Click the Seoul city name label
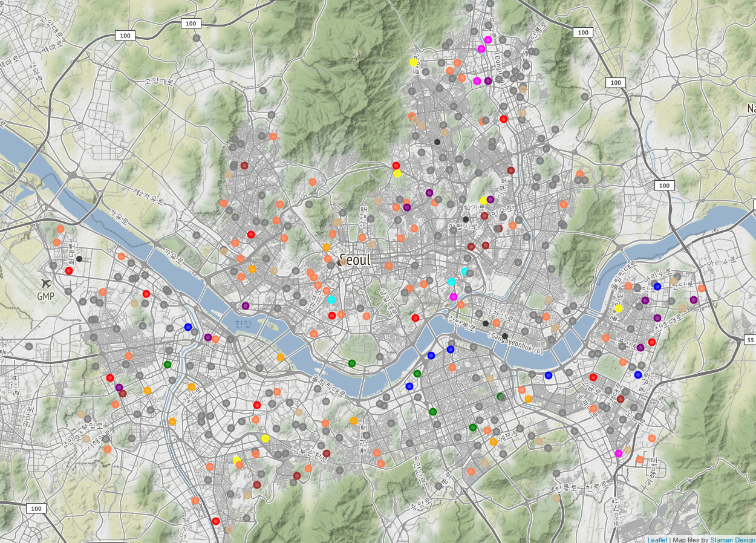The height and width of the screenshot is (543, 756). click(x=355, y=260)
